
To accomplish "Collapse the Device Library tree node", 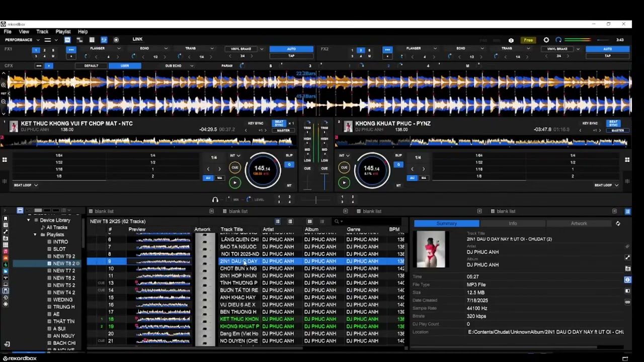I will pyautogui.click(x=29, y=220).
